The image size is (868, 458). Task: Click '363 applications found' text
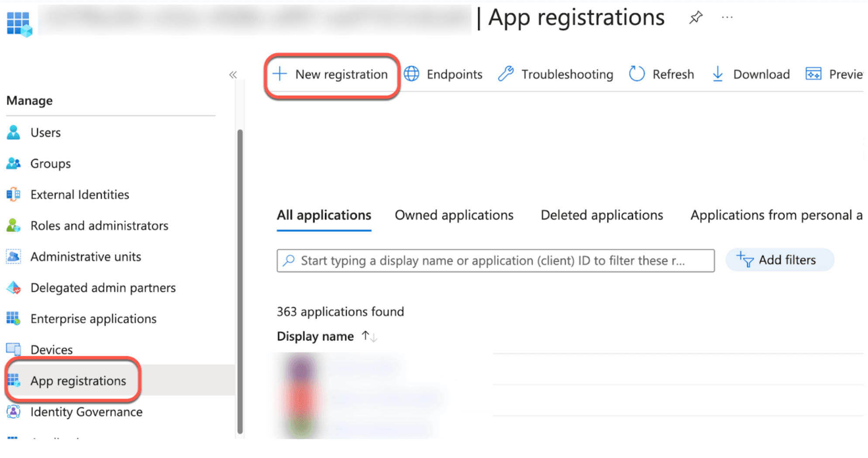click(341, 312)
